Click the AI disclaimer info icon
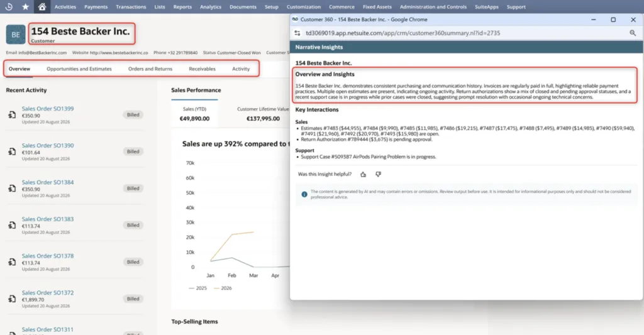The width and height of the screenshot is (644, 335). pos(304,194)
